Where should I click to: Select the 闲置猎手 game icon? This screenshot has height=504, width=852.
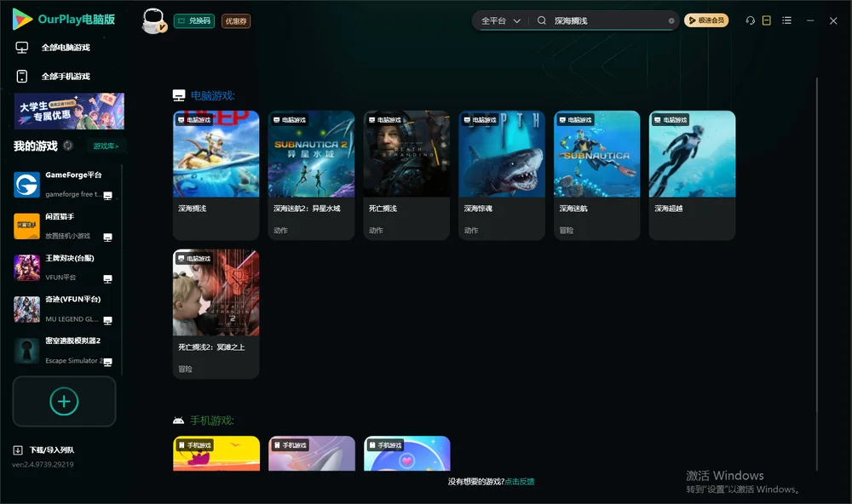tap(26, 226)
